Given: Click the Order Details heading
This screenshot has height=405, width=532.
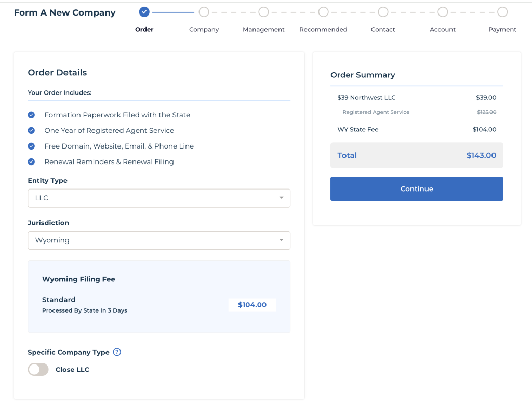Looking at the screenshot, I should (x=57, y=72).
